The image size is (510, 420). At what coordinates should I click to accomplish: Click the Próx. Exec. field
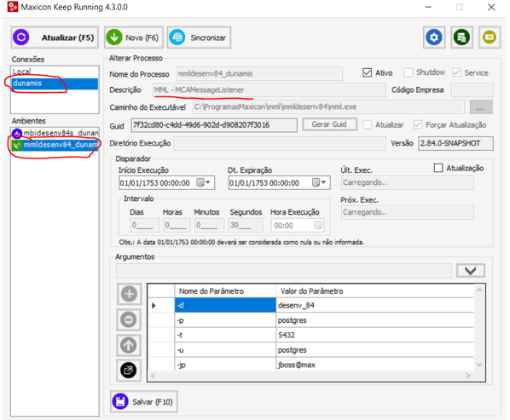[407, 212]
